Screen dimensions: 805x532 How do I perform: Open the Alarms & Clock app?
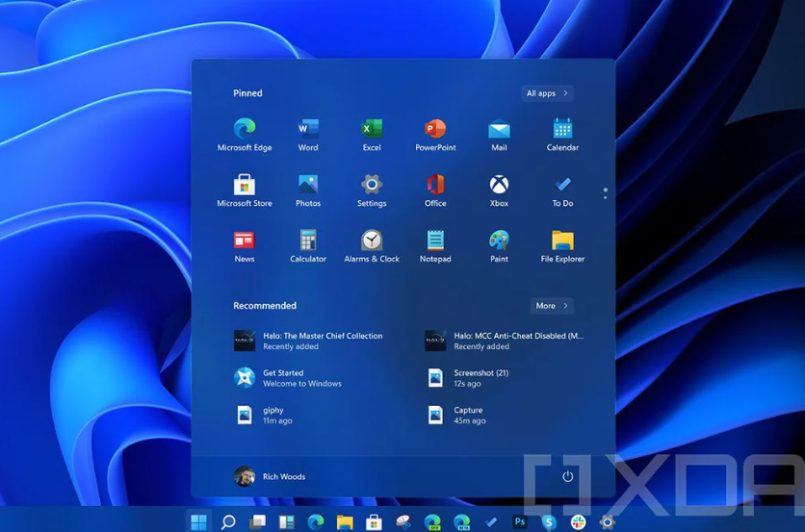click(372, 246)
